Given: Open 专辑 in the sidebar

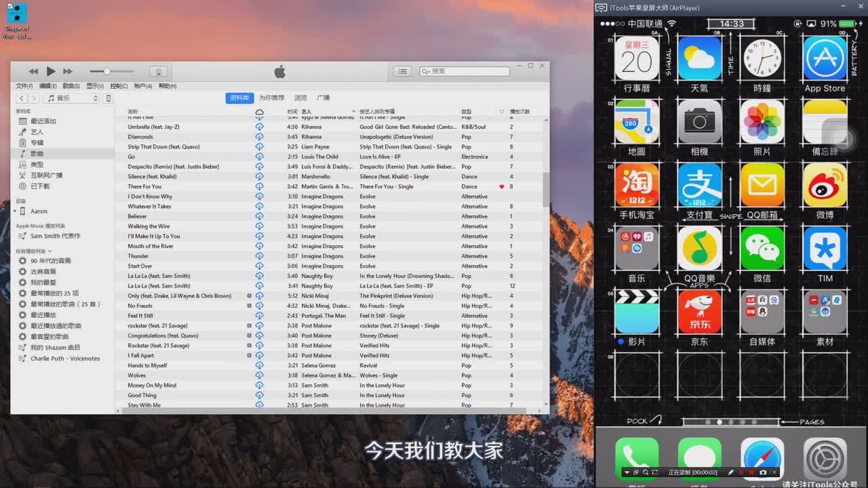Looking at the screenshot, I should point(37,143).
